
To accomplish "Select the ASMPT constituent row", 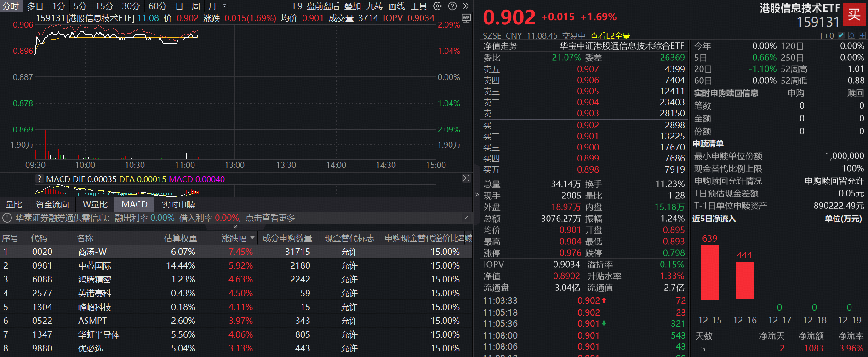I will (236, 321).
